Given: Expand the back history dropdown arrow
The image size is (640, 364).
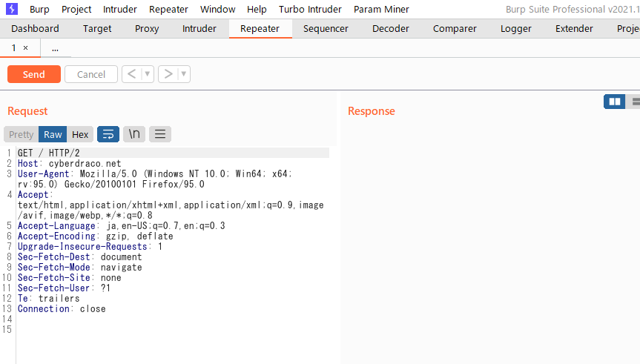Looking at the screenshot, I should (147, 74).
